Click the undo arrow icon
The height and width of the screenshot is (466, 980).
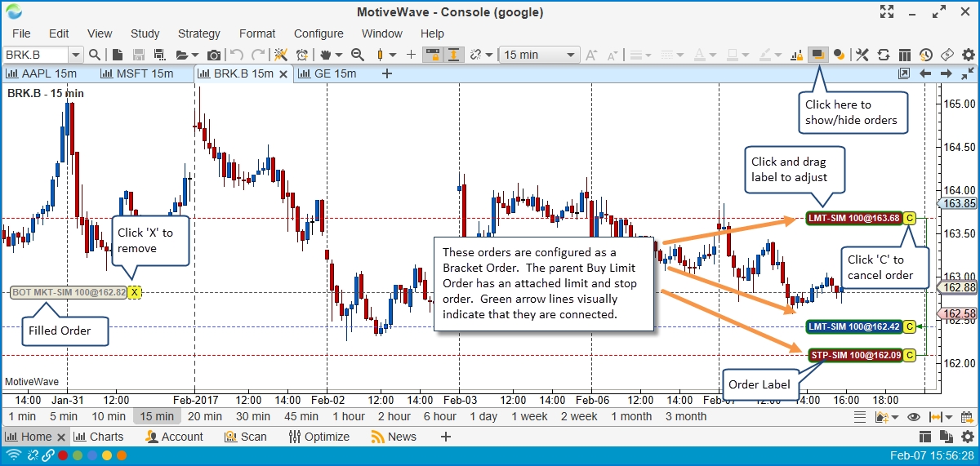[237, 55]
